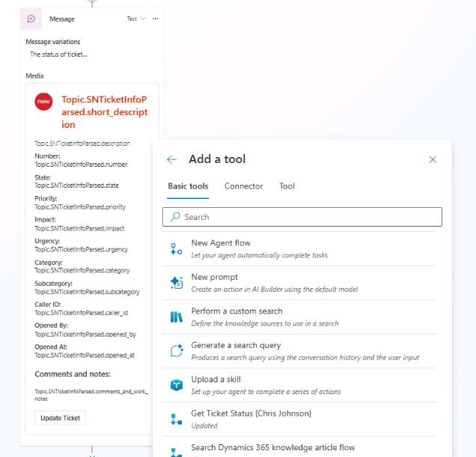Switch to the Connector tab
476x457 pixels.
point(243,186)
